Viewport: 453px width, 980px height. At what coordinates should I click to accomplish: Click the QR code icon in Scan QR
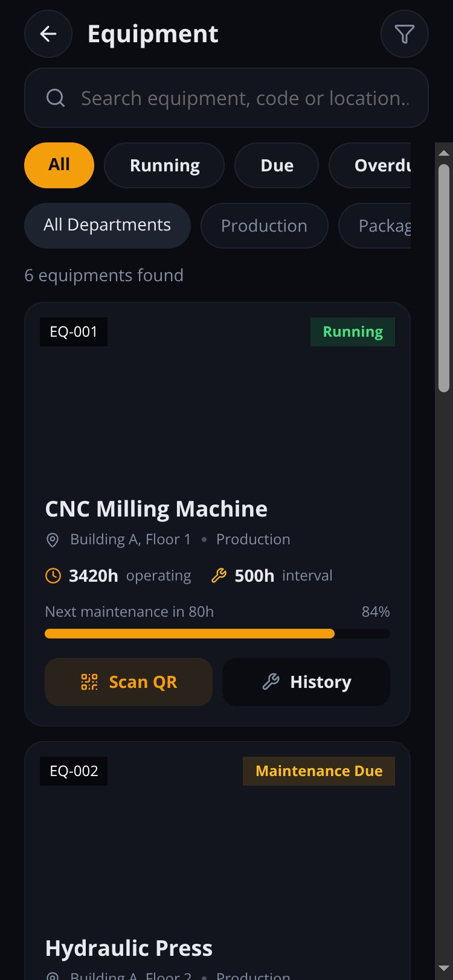[x=89, y=682]
